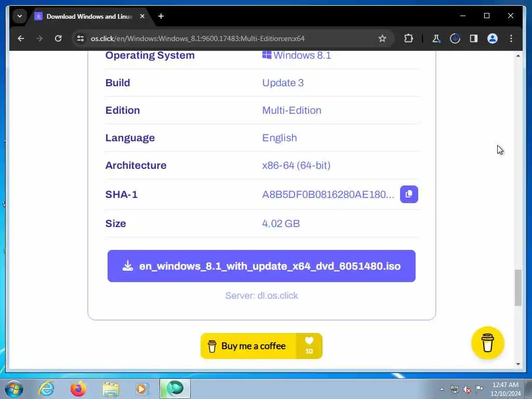The image size is (532, 399).
Task: Open Chrome Labs flask icon
Action: pos(436,38)
